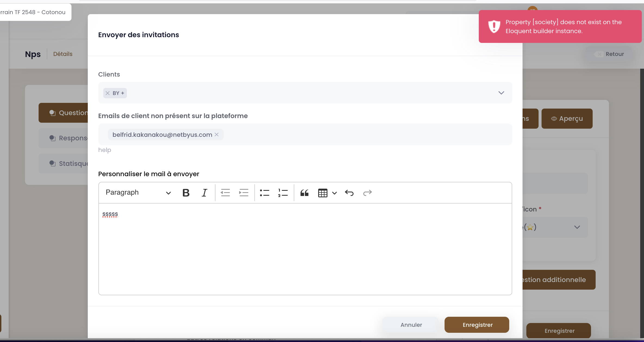This screenshot has height=342, width=644.
Task: Redo the last editor change
Action: coord(367,193)
